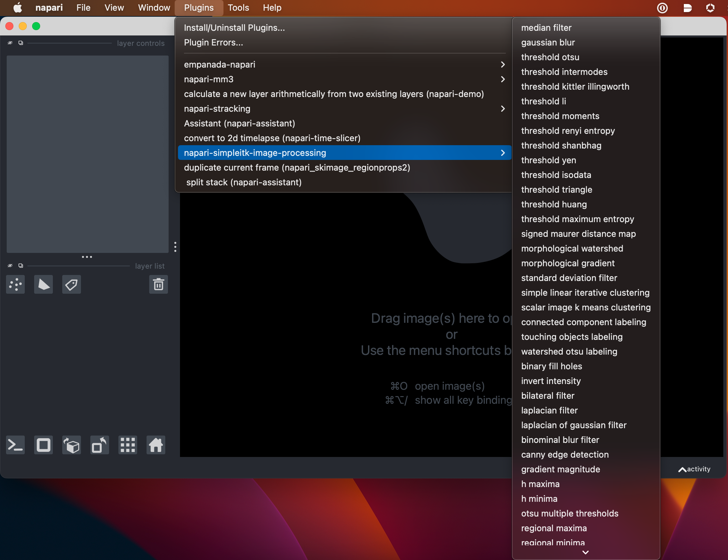The image size is (728, 560).
Task: Enable grid view mode
Action: pyautogui.click(x=127, y=445)
